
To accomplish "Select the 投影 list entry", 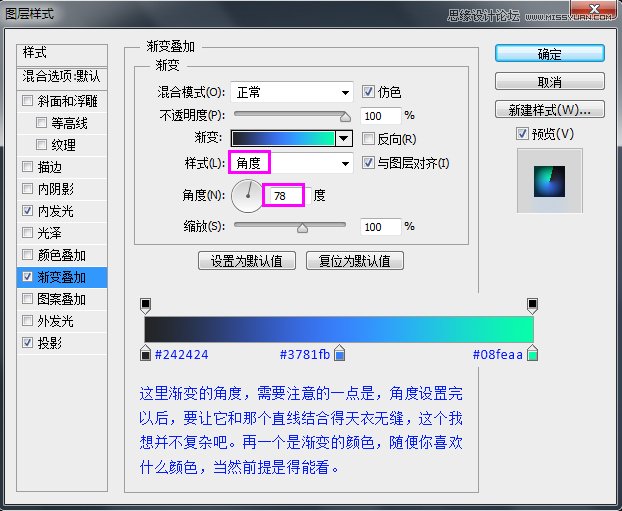I will coord(62,343).
